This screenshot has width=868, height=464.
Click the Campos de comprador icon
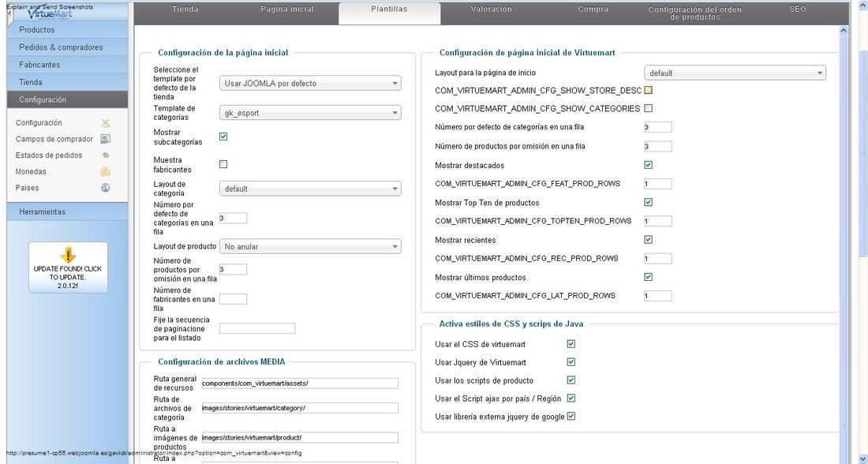click(105, 139)
